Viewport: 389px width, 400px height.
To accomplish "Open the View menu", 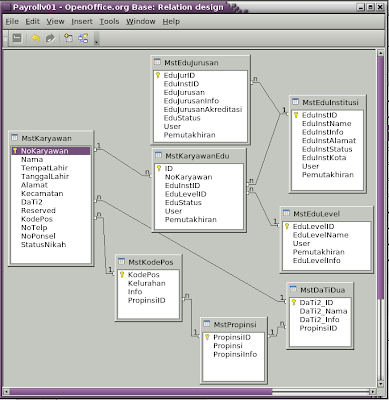I will 55,22.
